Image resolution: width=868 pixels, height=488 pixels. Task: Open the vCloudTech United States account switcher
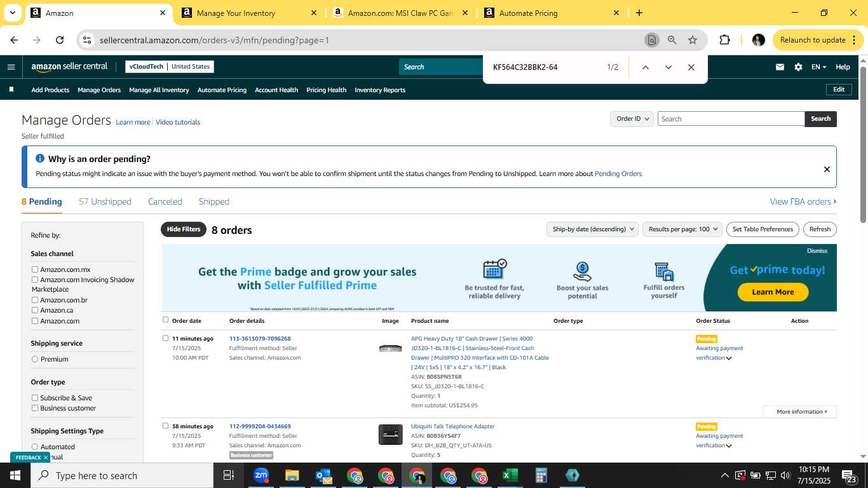(170, 66)
